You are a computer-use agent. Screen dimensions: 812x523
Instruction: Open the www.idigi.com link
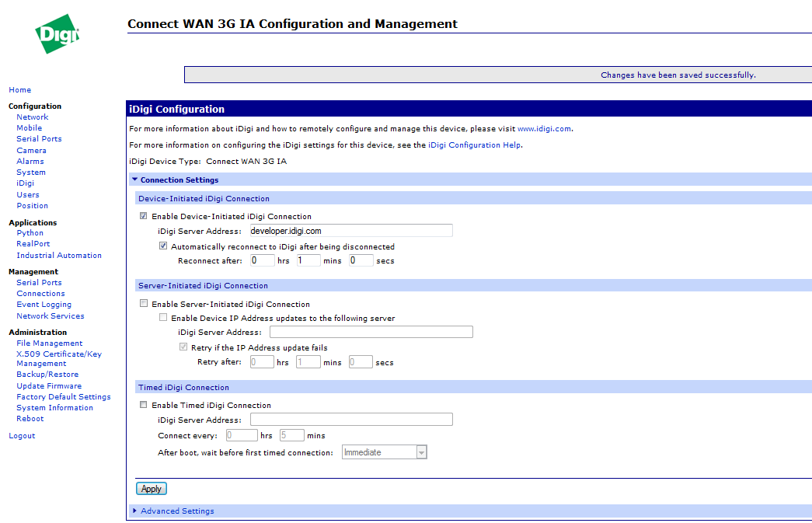click(x=544, y=129)
